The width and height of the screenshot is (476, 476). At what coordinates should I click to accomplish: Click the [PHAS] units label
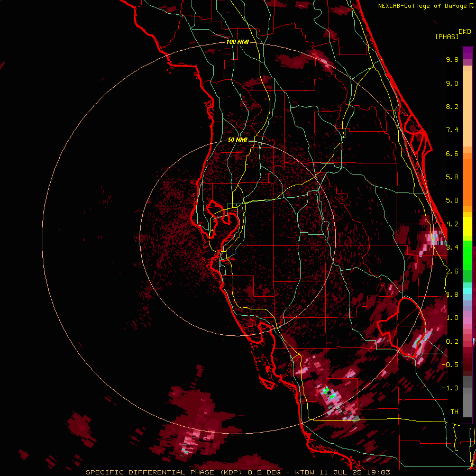[447, 37]
